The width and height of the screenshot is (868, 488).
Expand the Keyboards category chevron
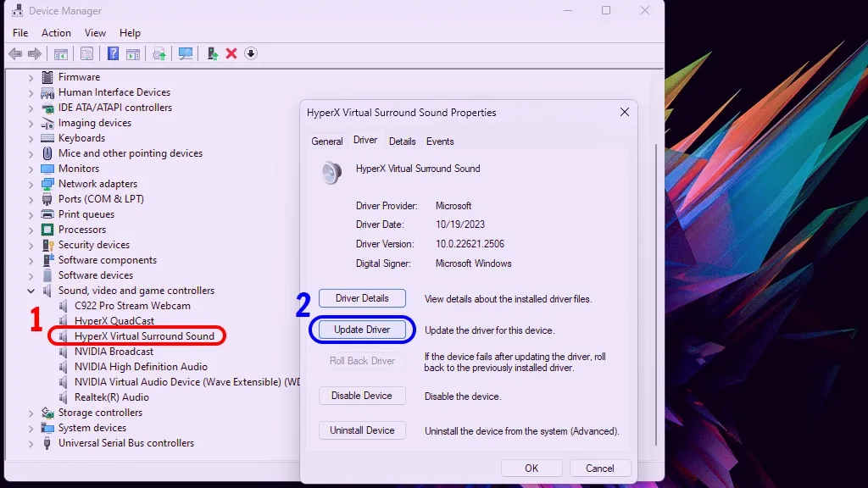(31, 138)
